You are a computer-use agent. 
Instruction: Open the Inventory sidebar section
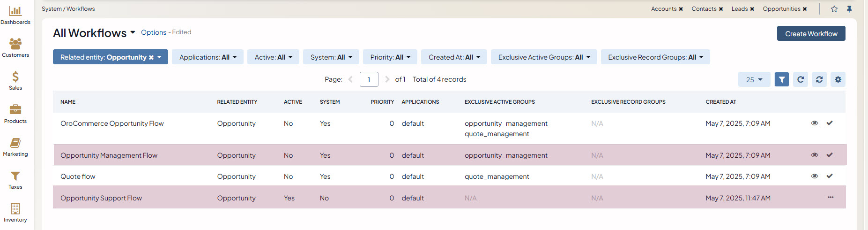point(15,213)
